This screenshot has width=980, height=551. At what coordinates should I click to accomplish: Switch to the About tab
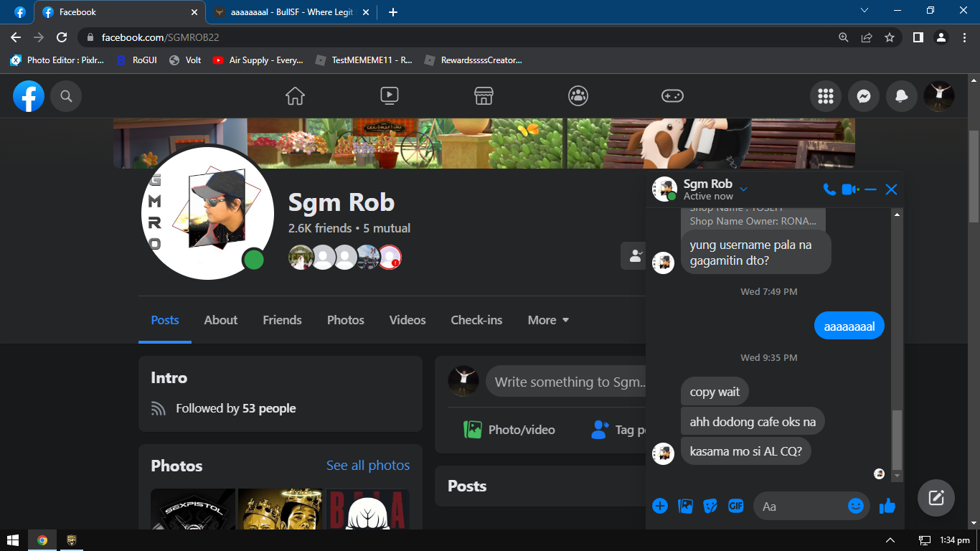(x=220, y=320)
